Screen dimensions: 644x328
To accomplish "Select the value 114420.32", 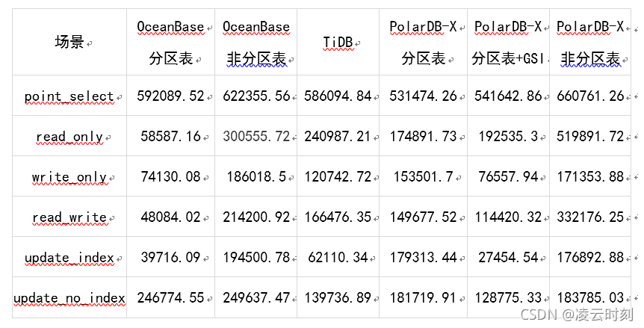I will pos(508,217).
